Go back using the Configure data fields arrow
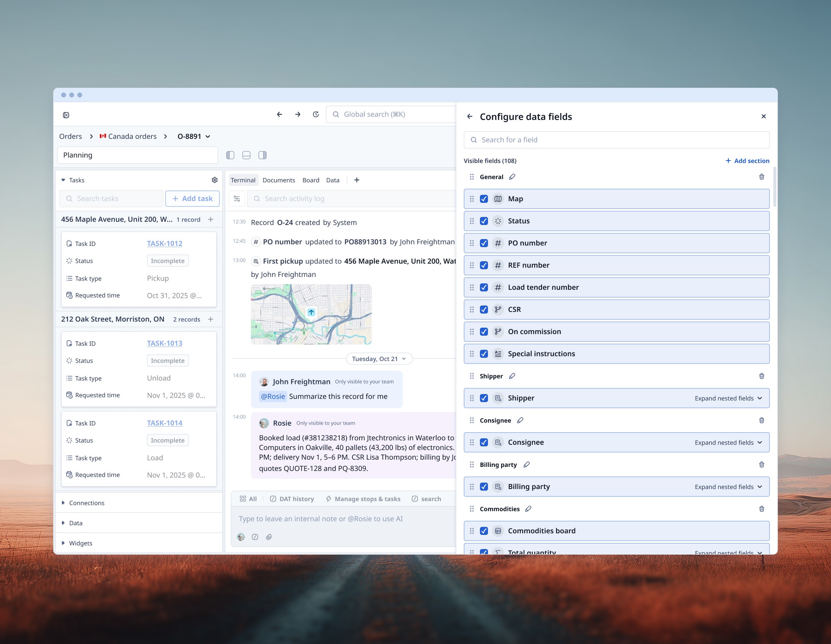Image resolution: width=831 pixels, height=644 pixels. pos(469,116)
